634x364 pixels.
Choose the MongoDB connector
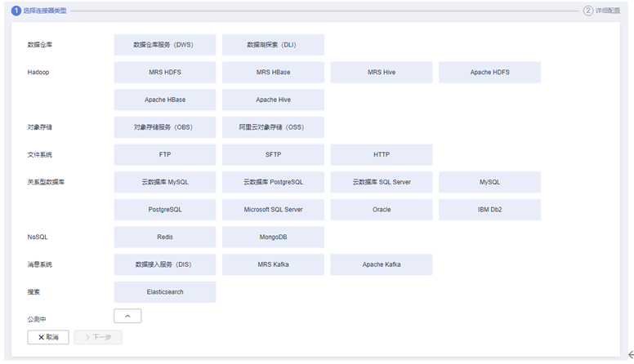pyautogui.click(x=273, y=237)
